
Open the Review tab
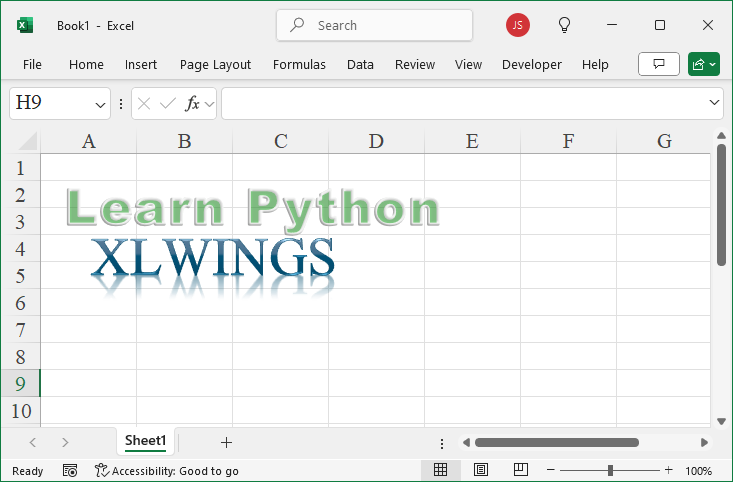415,65
